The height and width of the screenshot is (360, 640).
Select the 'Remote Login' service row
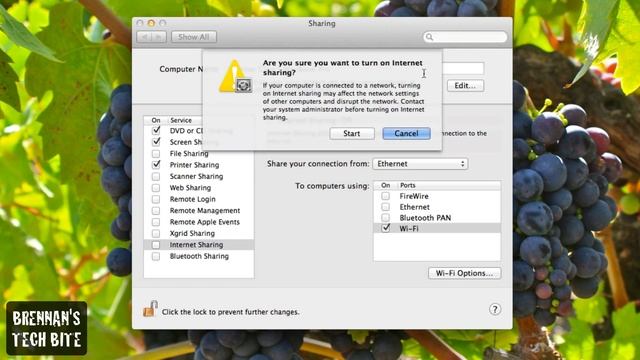[199, 199]
